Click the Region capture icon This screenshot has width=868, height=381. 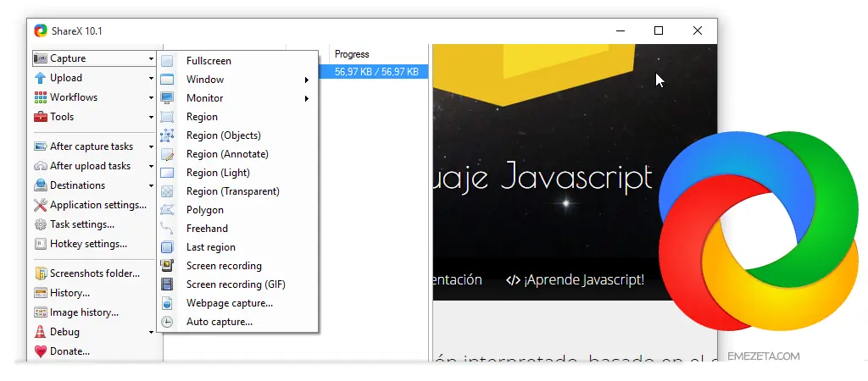tap(167, 117)
